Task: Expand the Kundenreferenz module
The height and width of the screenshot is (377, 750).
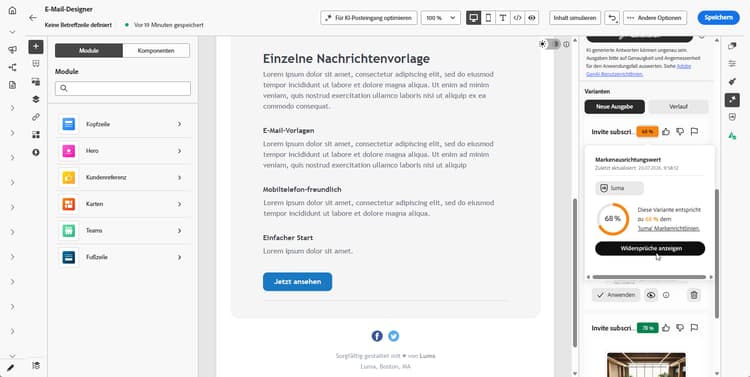Action: (123, 177)
